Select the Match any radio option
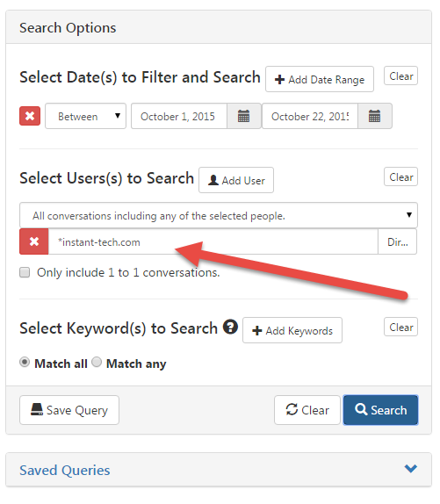Viewport: 440px width, 504px height. (97, 363)
